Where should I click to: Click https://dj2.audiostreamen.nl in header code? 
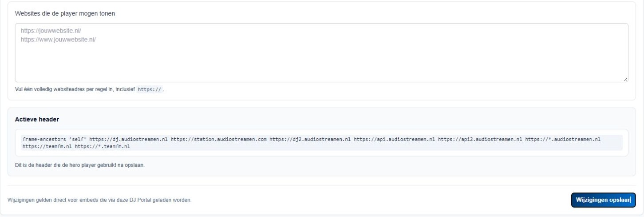(x=310, y=139)
